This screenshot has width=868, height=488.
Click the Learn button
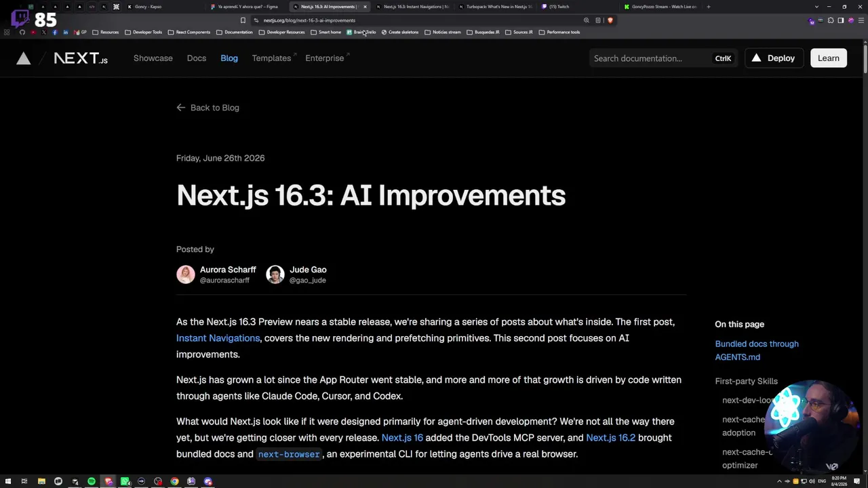click(829, 58)
